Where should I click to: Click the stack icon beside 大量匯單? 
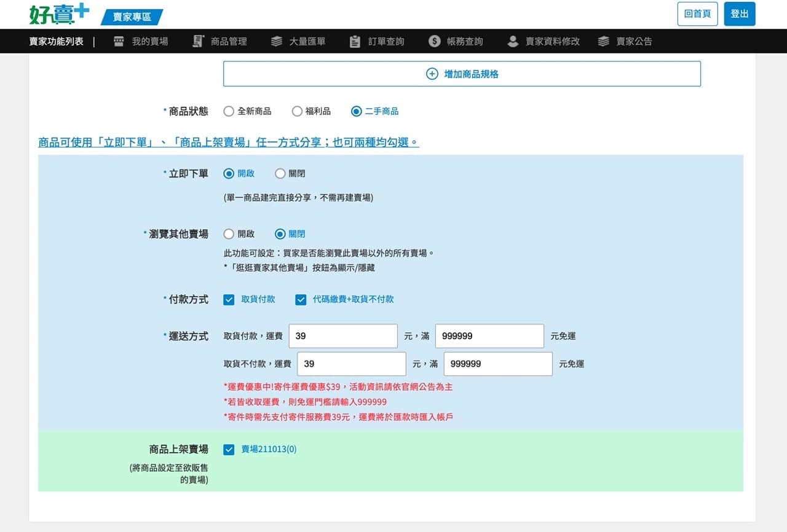[x=277, y=41]
